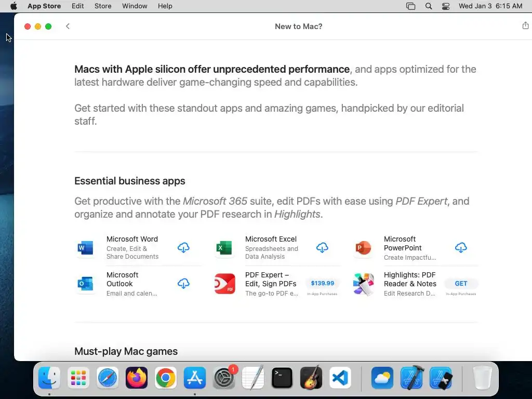Click the Microsoft Outlook title text
The width and height of the screenshot is (532, 399).
tap(123, 279)
